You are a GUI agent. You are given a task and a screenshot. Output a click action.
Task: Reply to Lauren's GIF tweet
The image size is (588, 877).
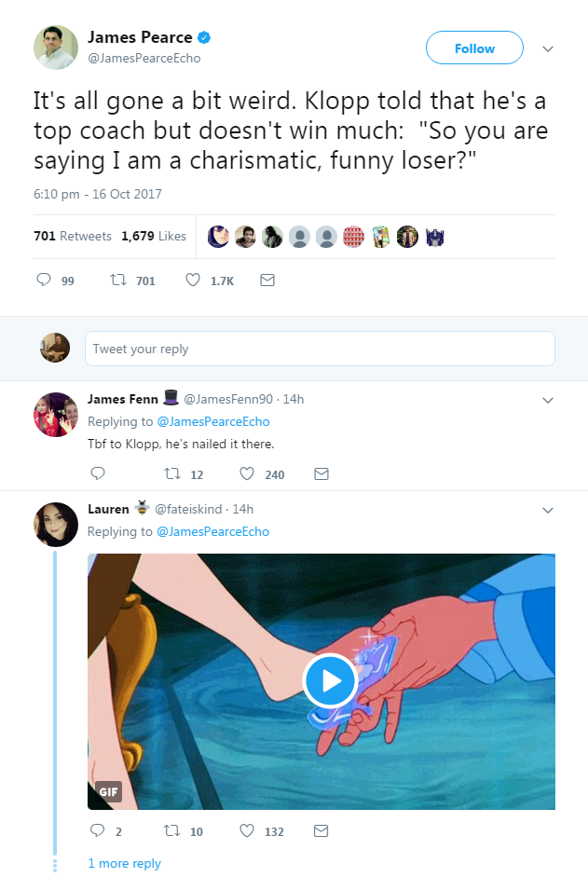(x=97, y=830)
